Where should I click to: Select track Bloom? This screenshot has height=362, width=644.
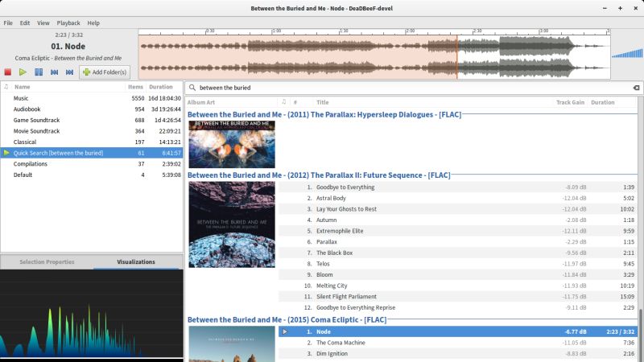coord(457,274)
